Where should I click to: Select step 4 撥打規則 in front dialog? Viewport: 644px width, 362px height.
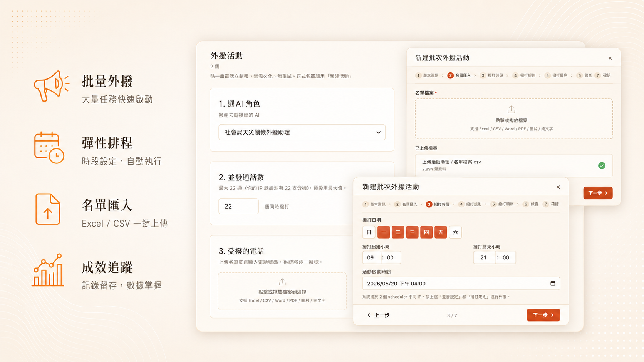(x=470, y=204)
